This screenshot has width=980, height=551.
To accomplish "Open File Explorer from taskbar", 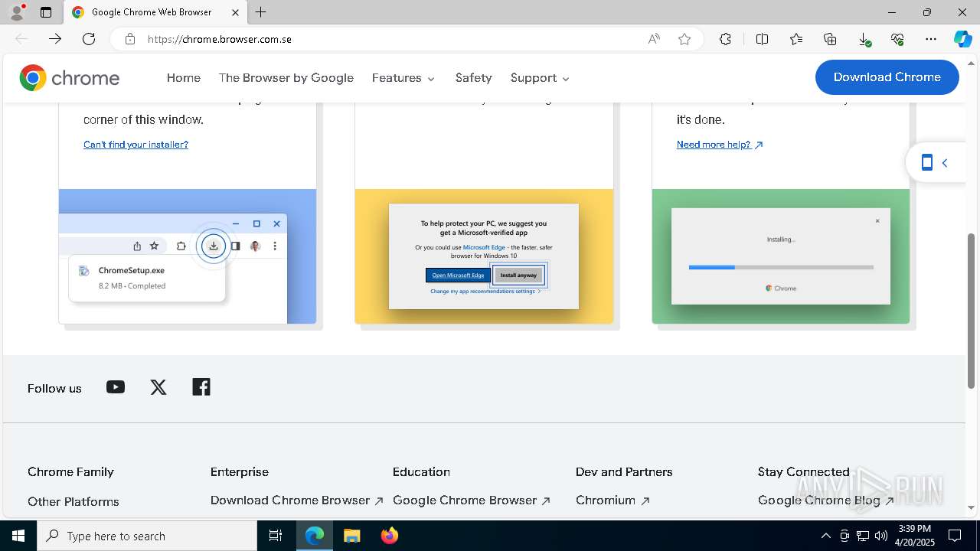I will pyautogui.click(x=351, y=536).
